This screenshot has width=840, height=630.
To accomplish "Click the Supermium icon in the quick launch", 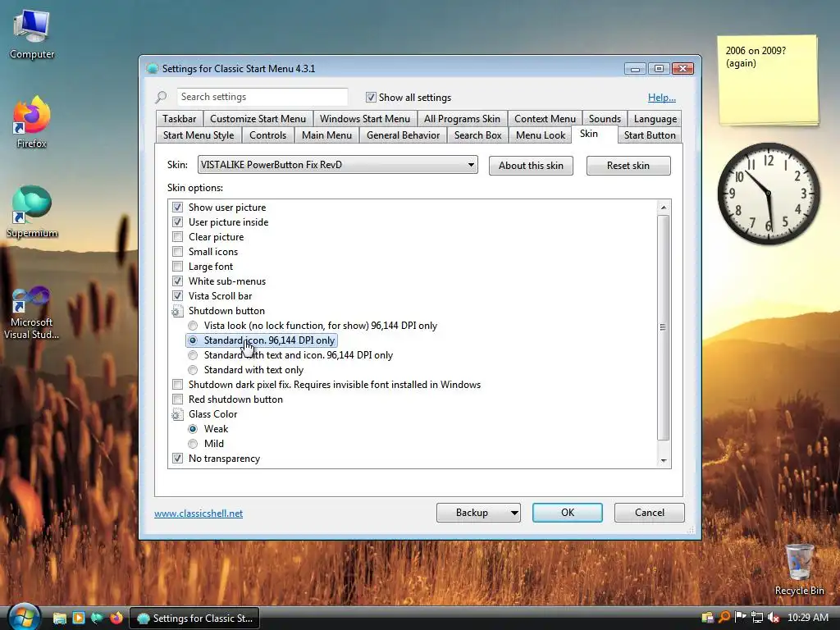I will click(x=97, y=618).
